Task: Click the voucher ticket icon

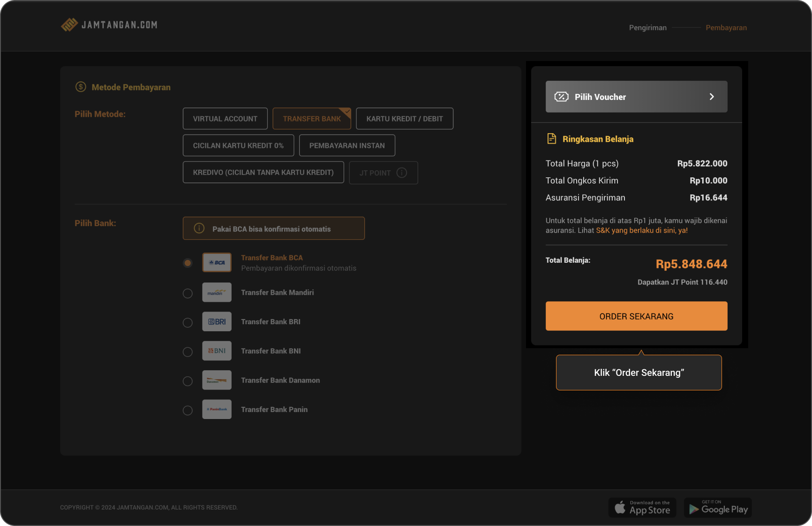Action: (x=561, y=97)
